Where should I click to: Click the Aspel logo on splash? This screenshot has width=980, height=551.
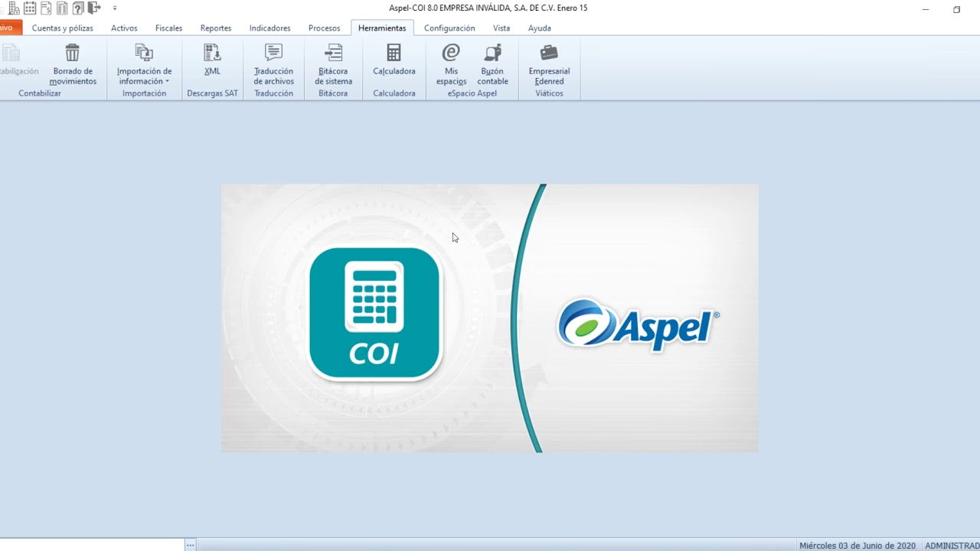point(639,325)
